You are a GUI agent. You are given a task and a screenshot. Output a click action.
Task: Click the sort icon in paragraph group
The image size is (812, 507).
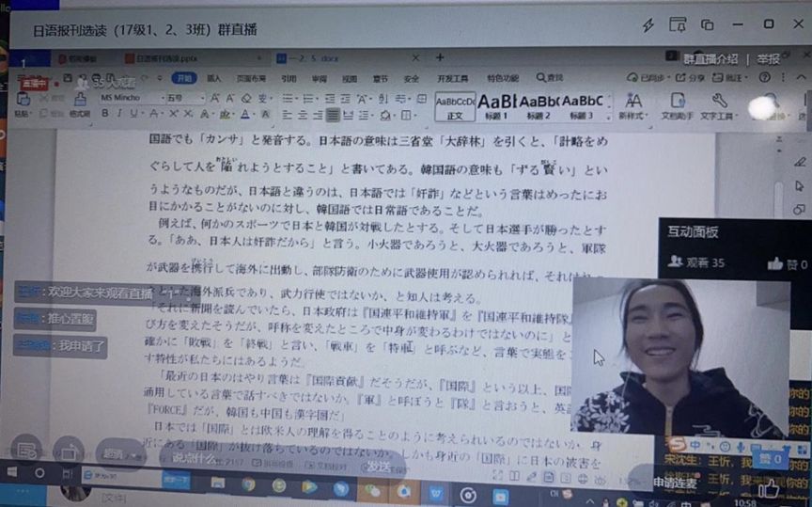tap(383, 99)
